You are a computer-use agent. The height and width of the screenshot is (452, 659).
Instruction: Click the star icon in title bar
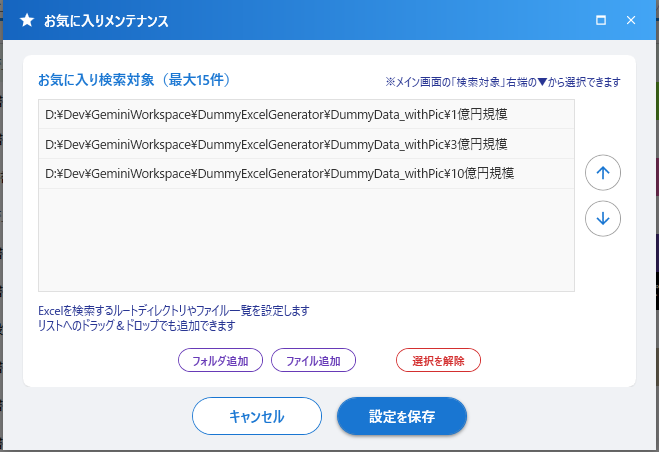27,20
